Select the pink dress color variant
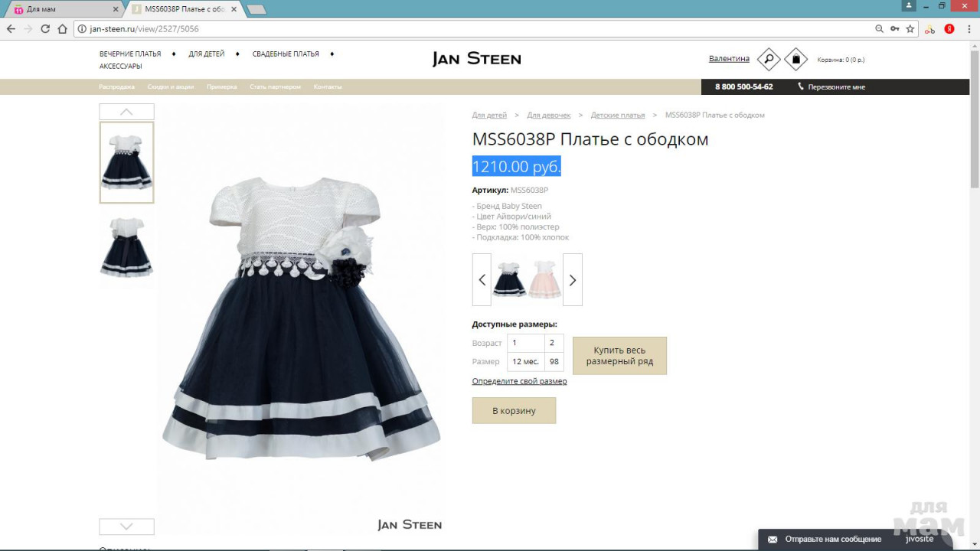This screenshot has width=980, height=551. [x=544, y=279]
